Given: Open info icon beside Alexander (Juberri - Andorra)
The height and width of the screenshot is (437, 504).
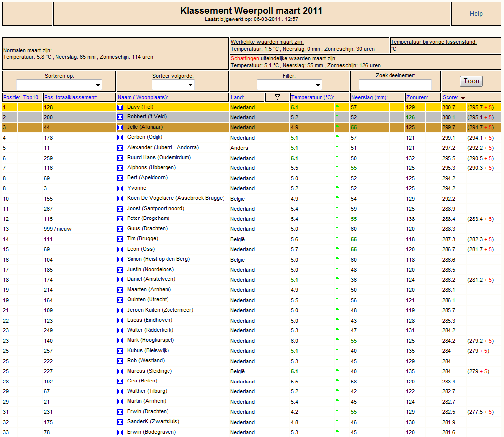Looking at the screenshot, I should coord(120,148).
